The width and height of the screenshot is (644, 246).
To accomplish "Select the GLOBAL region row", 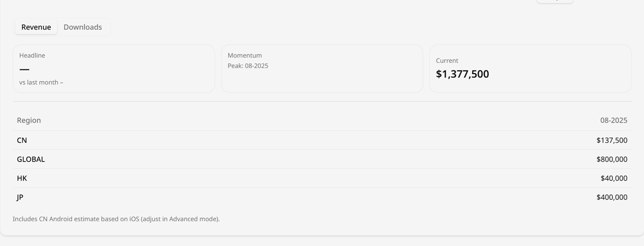I will tap(322, 159).
